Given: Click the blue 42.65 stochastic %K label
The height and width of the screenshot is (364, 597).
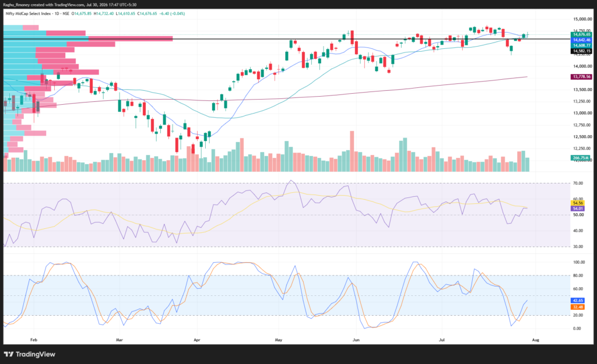Looking at the screenshot, I should (x=578, y=301).
